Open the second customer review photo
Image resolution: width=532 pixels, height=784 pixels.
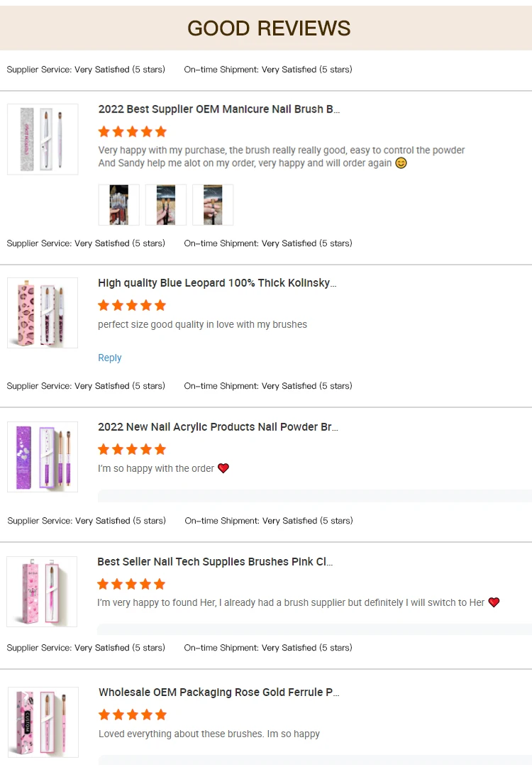[x=166, y=205]
